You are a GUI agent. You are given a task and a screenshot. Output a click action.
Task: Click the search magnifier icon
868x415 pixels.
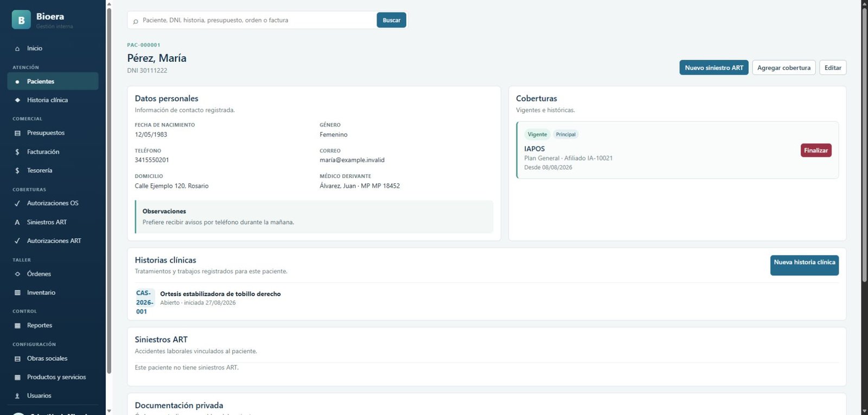(x=136, y=21)
